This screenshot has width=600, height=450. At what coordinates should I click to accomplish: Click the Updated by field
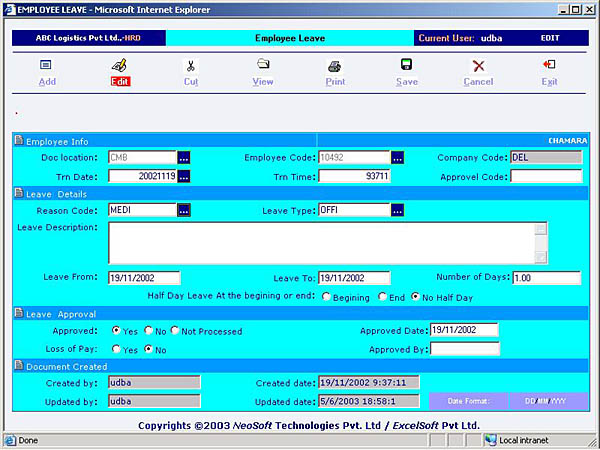(154, 401)
